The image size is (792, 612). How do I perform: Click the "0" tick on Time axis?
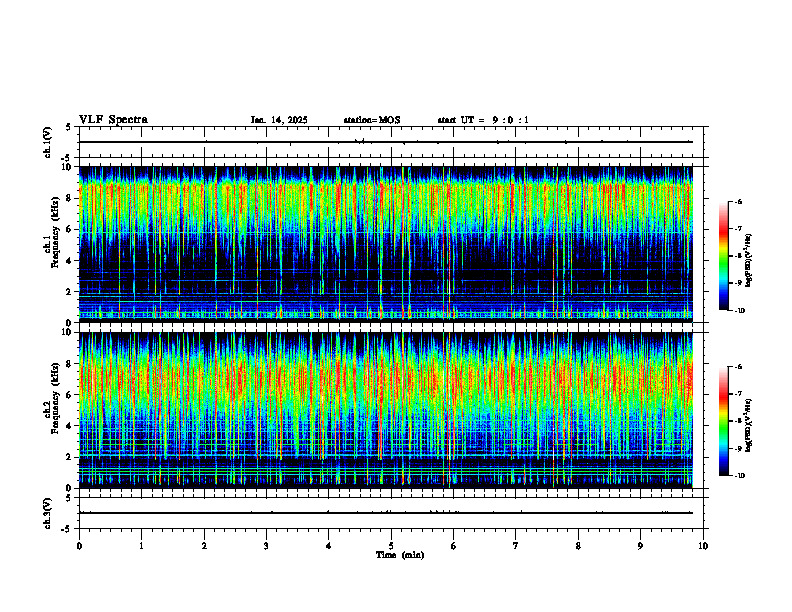[x=79, y=546]
